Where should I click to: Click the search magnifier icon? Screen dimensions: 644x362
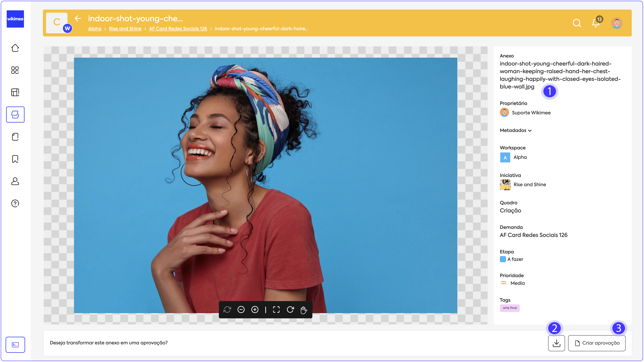pyautogui.click(x=577, y=23)
